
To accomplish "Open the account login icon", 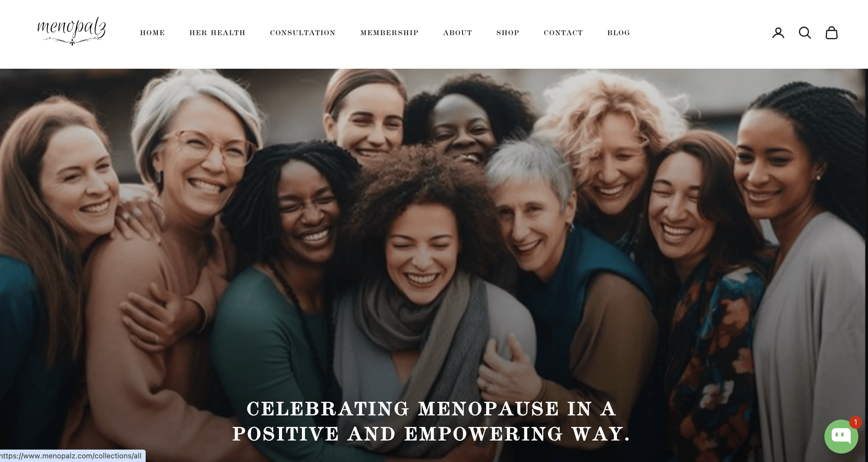I will tap(778, 33).
